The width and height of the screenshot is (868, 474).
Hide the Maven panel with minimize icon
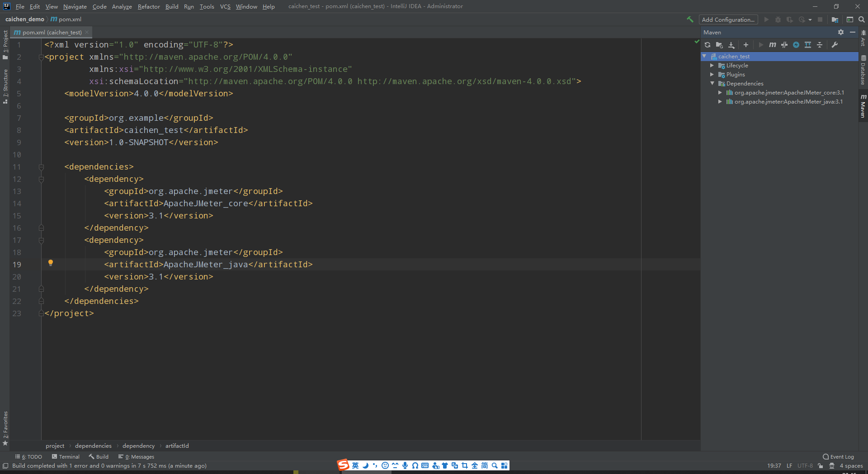(853, 32)
